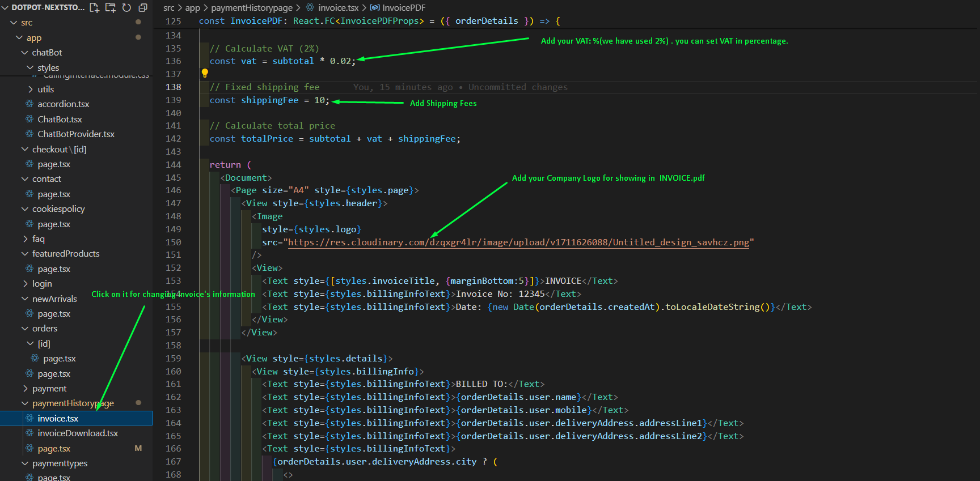Click the invoiceDownload.tsx file icon
980x481 pixels.
pyautogui.click(x=29, y=433)
